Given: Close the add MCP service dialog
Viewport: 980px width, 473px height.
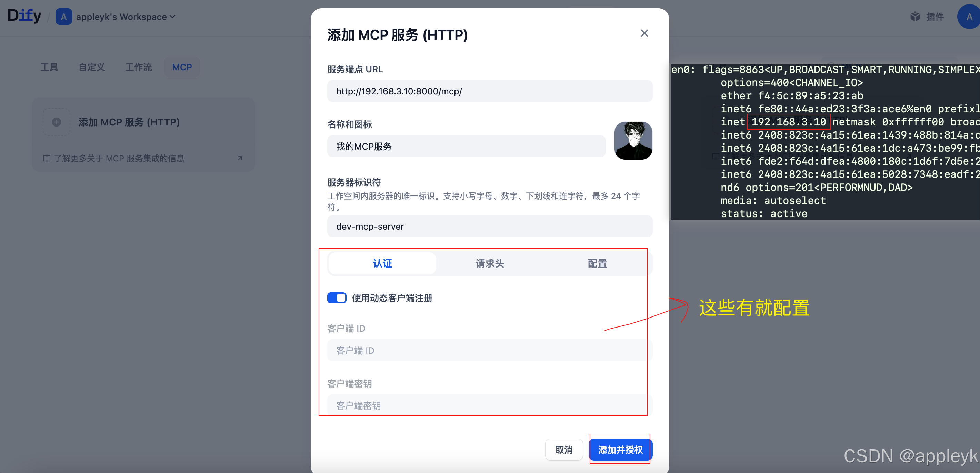Looking at the screenshot, I should [644, 33].
